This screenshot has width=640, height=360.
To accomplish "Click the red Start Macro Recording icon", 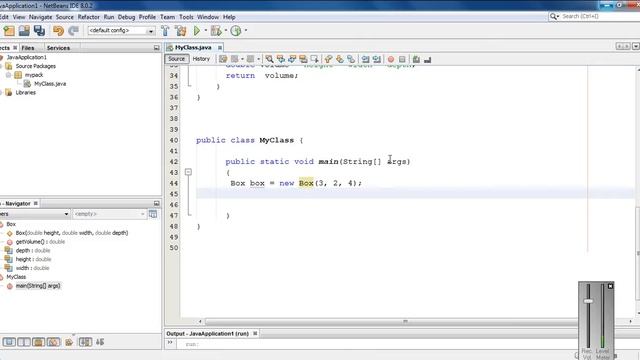I will [x=391, y=60].
